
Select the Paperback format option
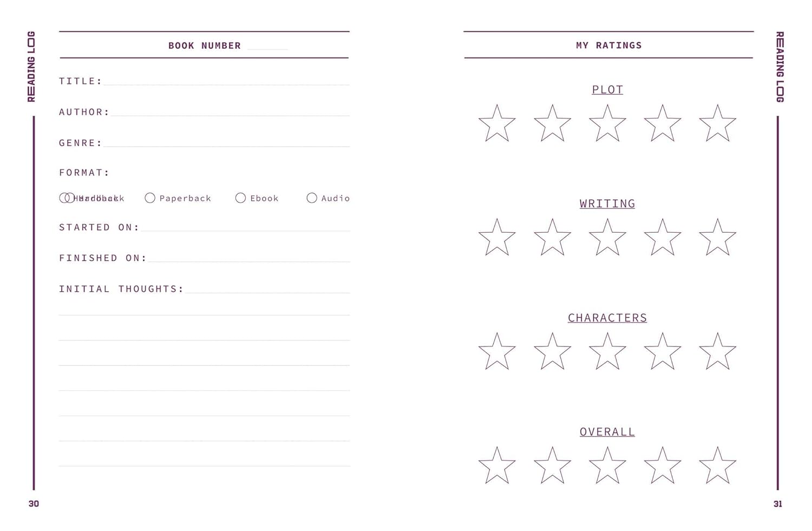[x=150, y=198]
